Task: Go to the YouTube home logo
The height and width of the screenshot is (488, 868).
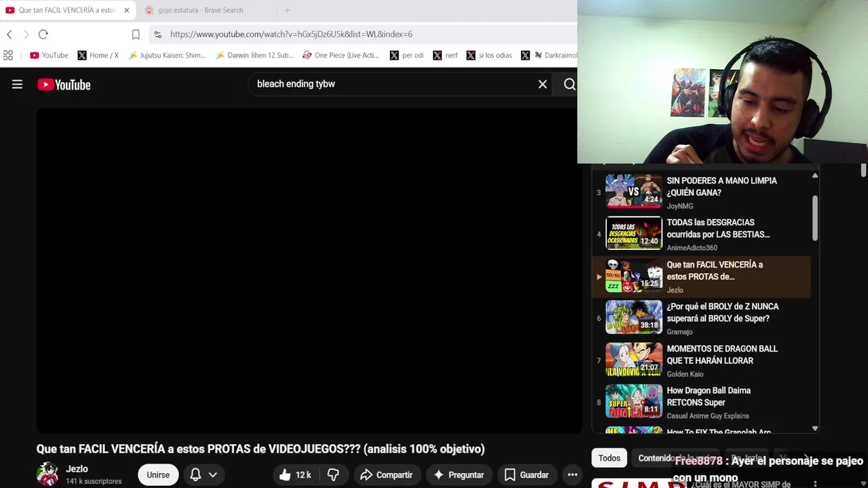Action: click(64, 85)
